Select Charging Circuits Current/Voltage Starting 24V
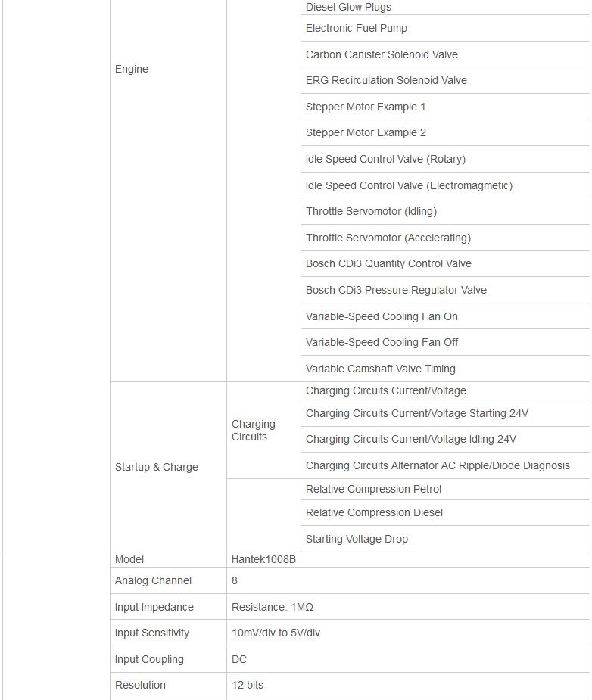Image resolution: width=592 pixels, height=700 pixels. pyautogui.click(x=417, y=414)
